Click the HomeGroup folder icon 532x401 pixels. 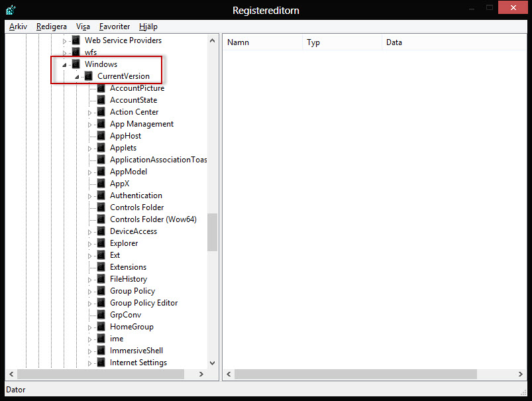tap(101, 327)
